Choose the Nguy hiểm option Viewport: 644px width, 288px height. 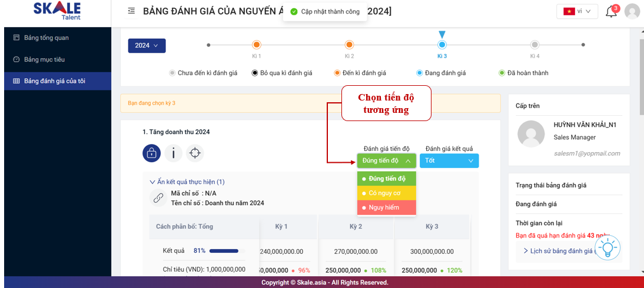(386, 207)
